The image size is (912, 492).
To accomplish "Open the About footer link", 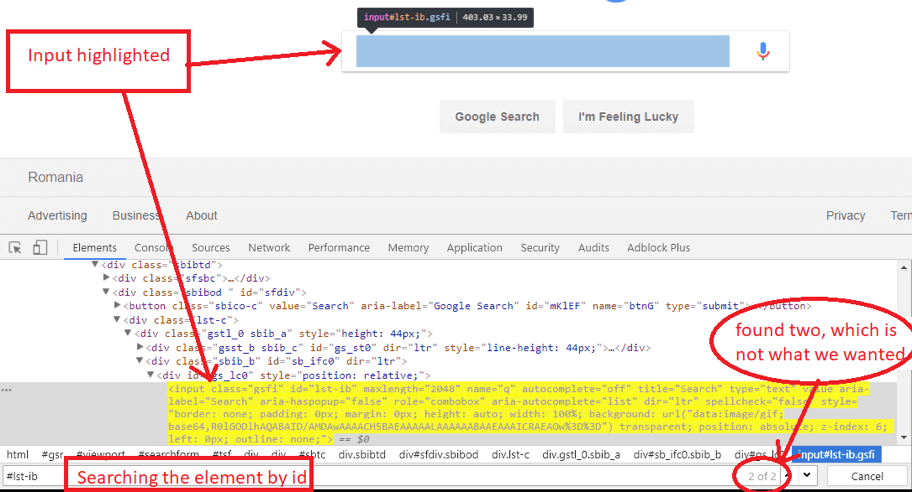I will pos(201,216).
